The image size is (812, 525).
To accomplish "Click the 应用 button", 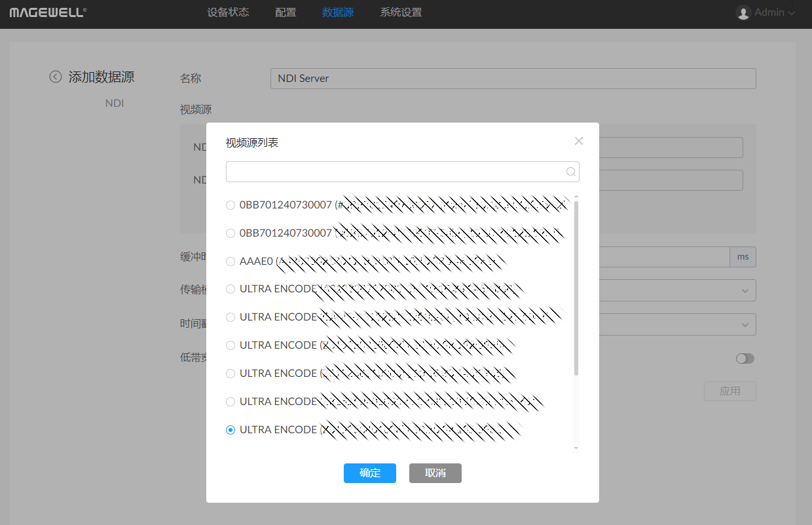I will [730, 391].
